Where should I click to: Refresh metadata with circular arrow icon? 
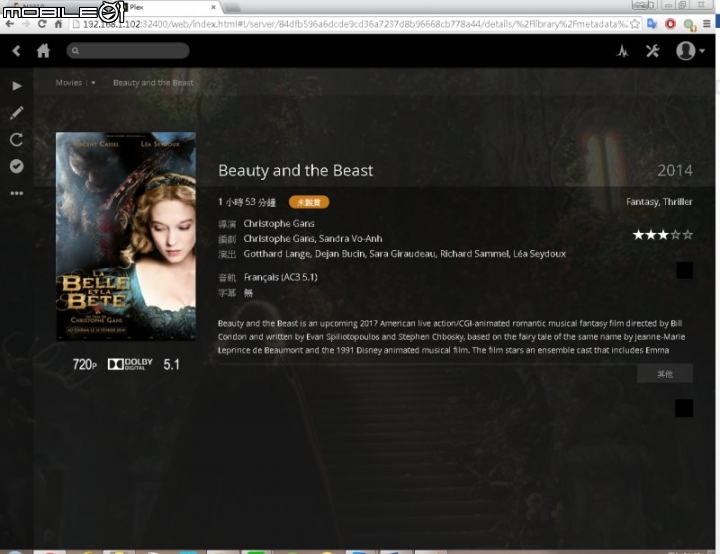pos(17,140)
